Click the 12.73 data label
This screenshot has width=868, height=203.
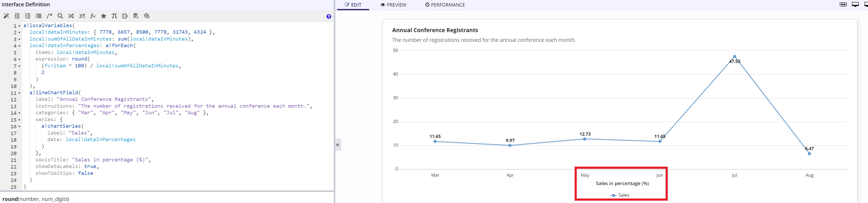coord(585,134)
